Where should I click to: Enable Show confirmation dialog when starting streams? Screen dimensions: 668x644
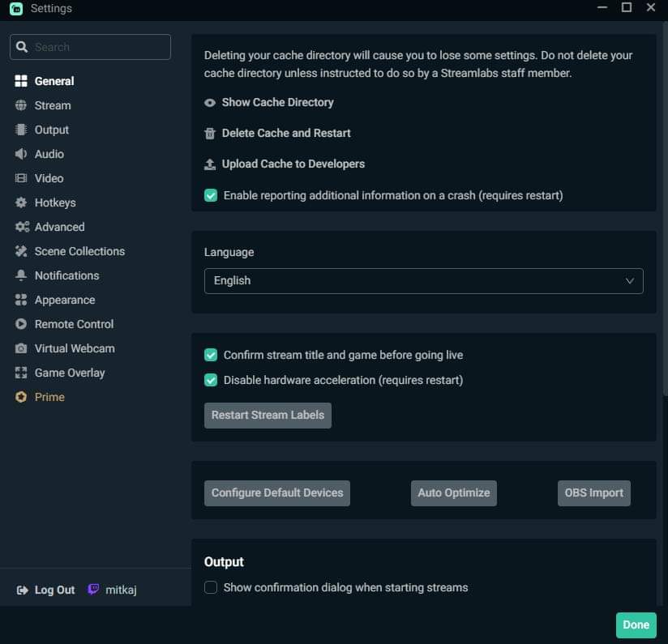pos(211,587)
